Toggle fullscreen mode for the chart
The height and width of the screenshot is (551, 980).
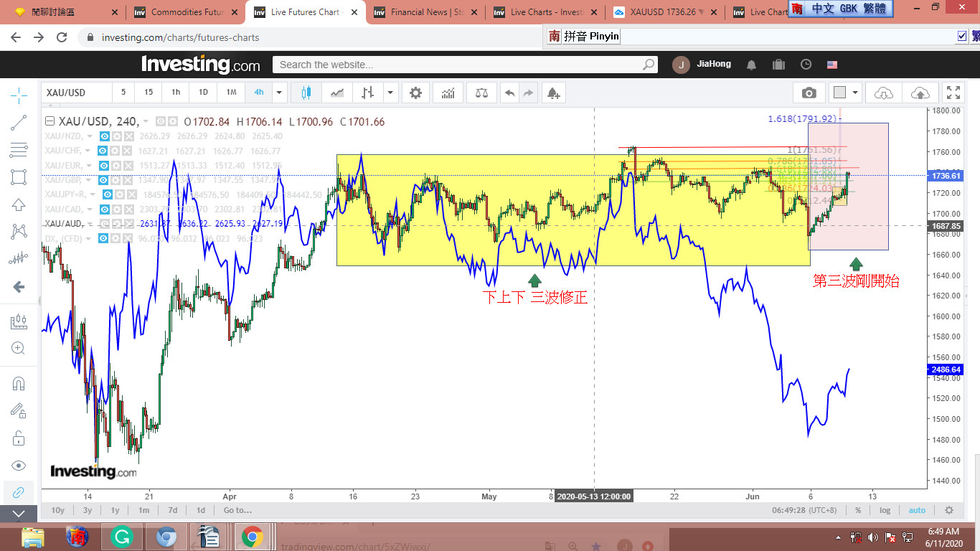pos(953,93)
